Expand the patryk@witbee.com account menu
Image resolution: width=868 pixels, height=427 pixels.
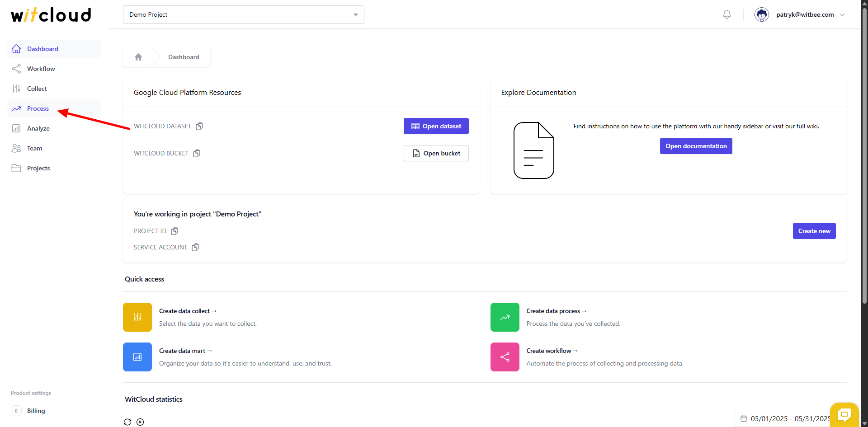point(843,14)
